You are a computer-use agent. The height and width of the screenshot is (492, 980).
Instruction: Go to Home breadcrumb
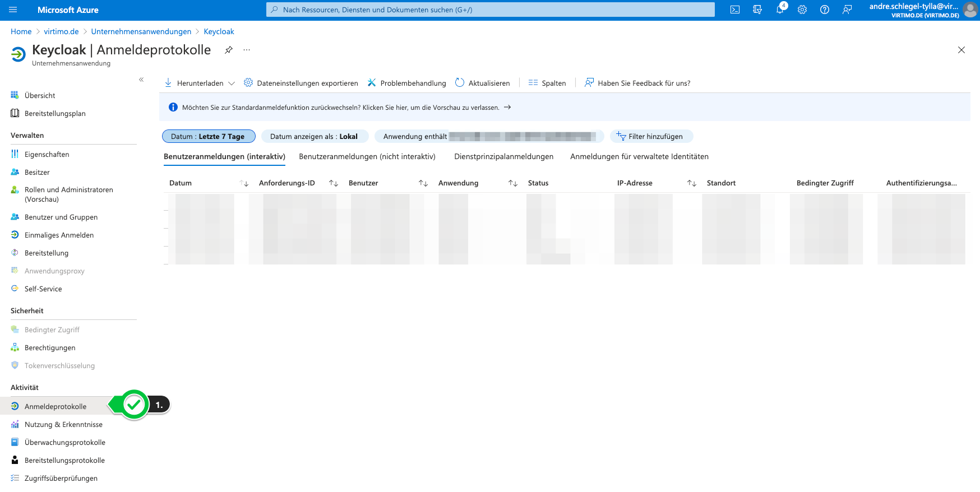(21, 31)
